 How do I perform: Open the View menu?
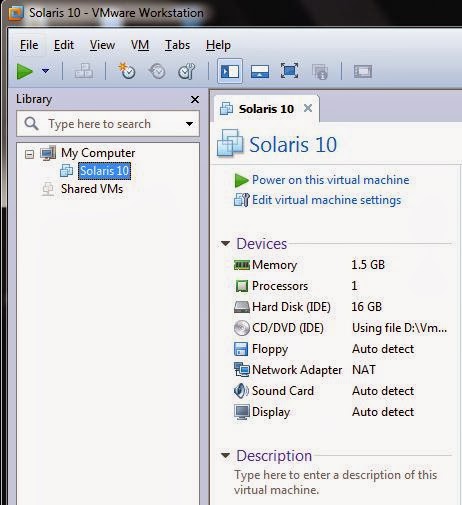point(102,45)
